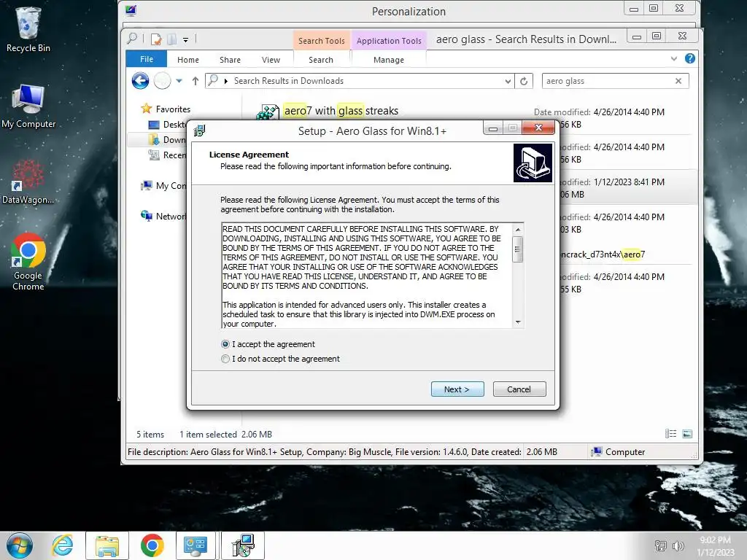
Task: Click the Application Tools contextual tab
Action: point(389,41)
